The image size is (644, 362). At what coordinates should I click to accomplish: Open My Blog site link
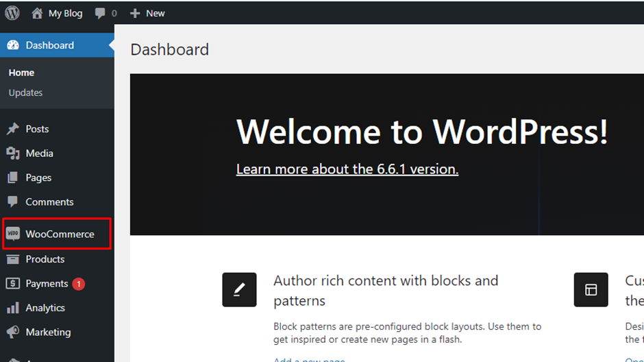pyautogui.click(x=65, y=13)
